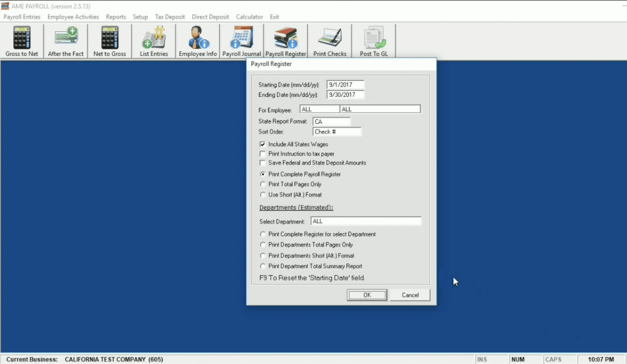
Task: Cancel the Payroll Register dialog
Action: click(x=410, y=295)
